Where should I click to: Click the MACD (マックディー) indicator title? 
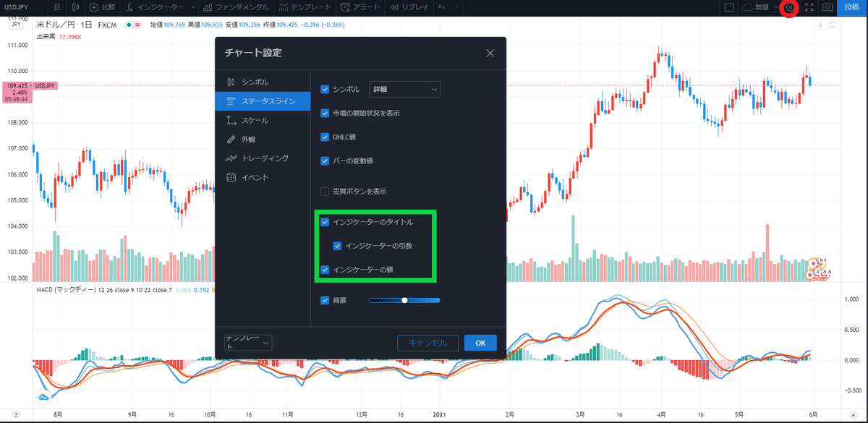(66, 290)
